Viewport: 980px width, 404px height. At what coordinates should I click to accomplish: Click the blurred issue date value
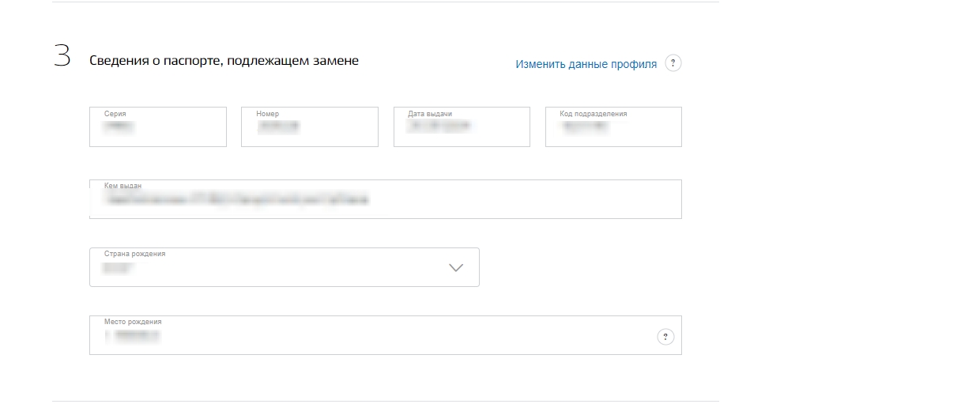(439, 126)
